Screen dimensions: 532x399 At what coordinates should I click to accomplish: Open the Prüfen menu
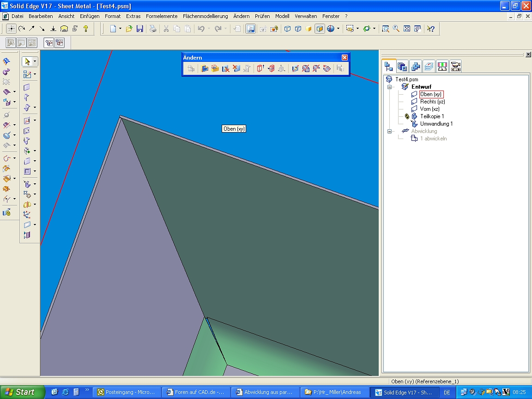tap(262, 16)
